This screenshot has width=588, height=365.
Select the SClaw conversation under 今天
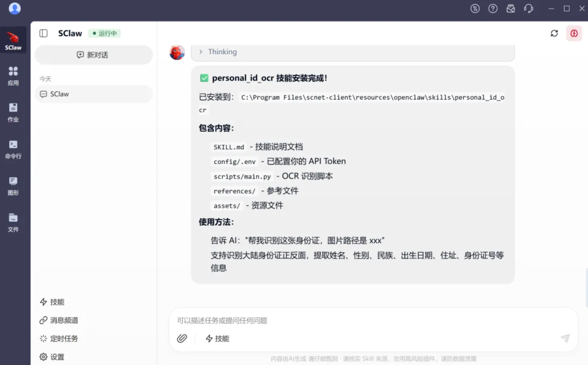pyautogui.click(x=94, y=94)
